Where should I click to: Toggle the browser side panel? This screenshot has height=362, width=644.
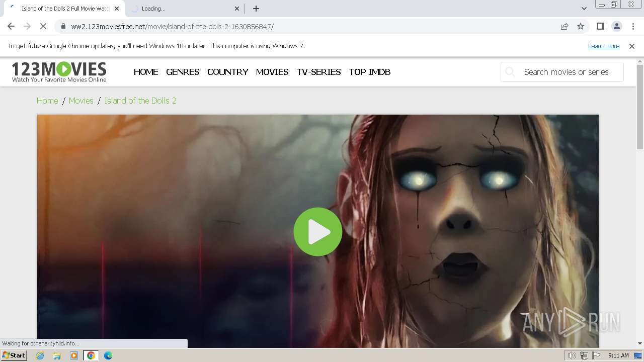pyautogui.click(x=600, y=27)
